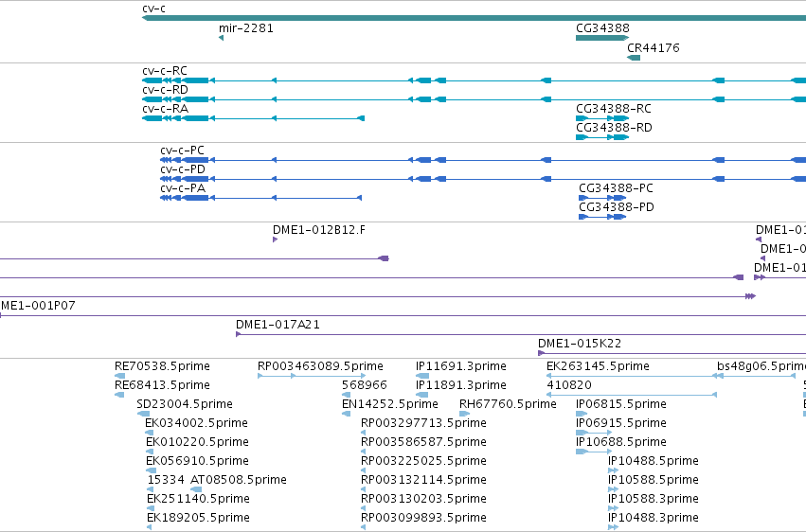This screenshot has height=532, width=806.
Task: Open the DME1-015K22 clone feature
Action: pyautogui.click(x=672, y=353)
